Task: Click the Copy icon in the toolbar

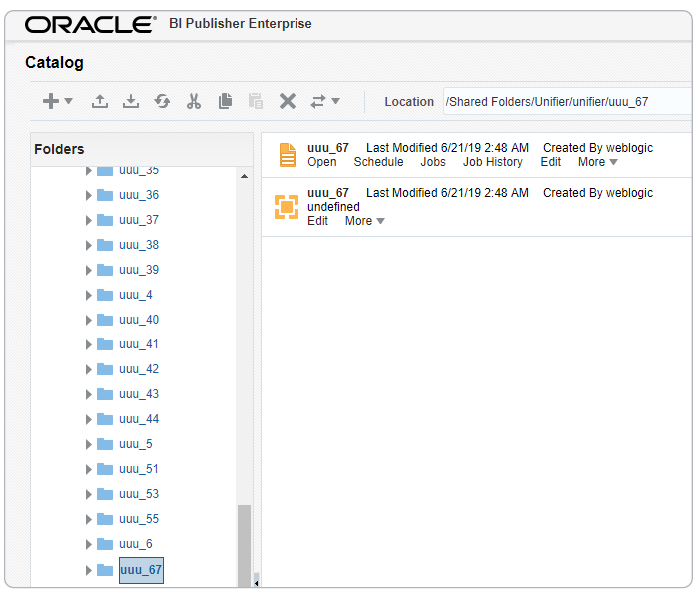Action: coord(225,101)
